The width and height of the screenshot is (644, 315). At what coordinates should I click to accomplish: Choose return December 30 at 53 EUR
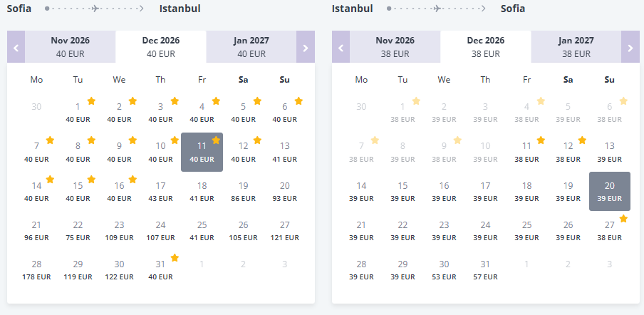point(444,270)
